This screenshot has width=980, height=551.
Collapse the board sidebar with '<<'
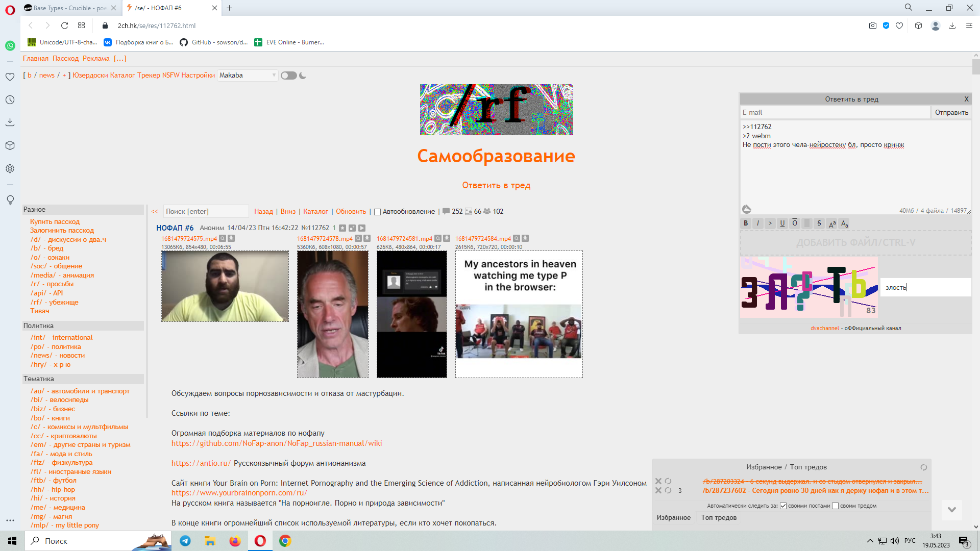tap(155, 212)
